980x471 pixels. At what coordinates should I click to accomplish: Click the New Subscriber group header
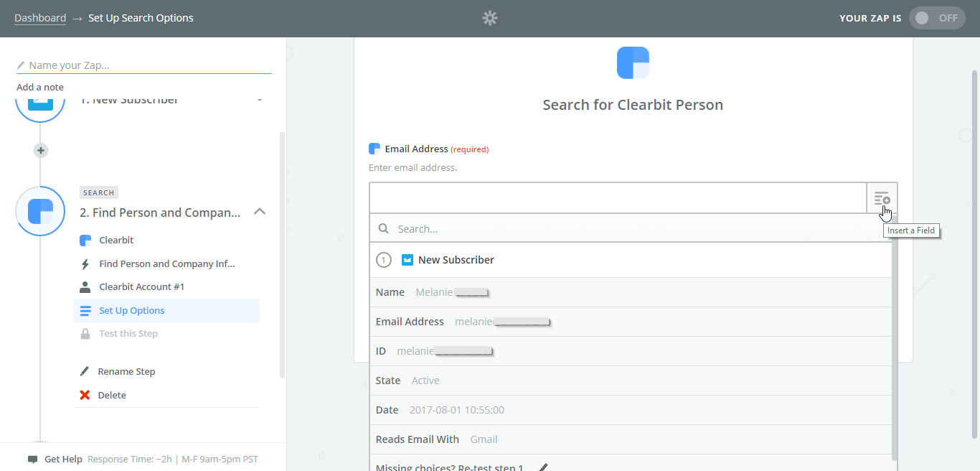631,260
